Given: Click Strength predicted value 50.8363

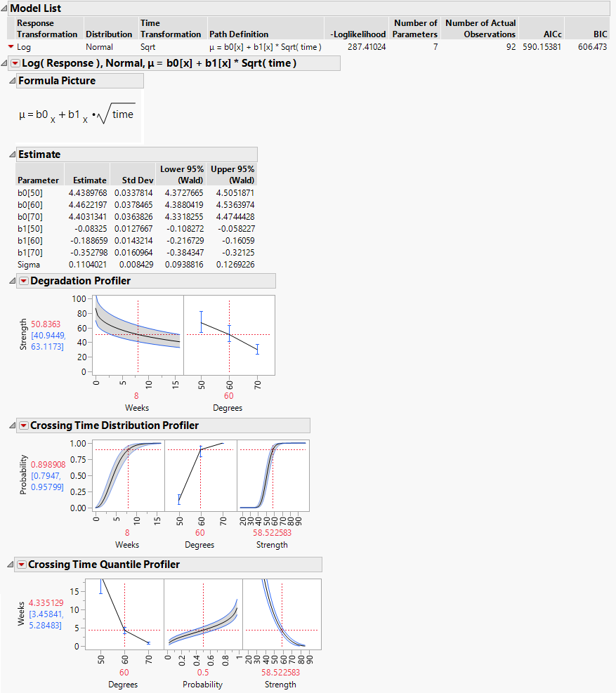Looking at the screenshot, I should tap(46, 324).
